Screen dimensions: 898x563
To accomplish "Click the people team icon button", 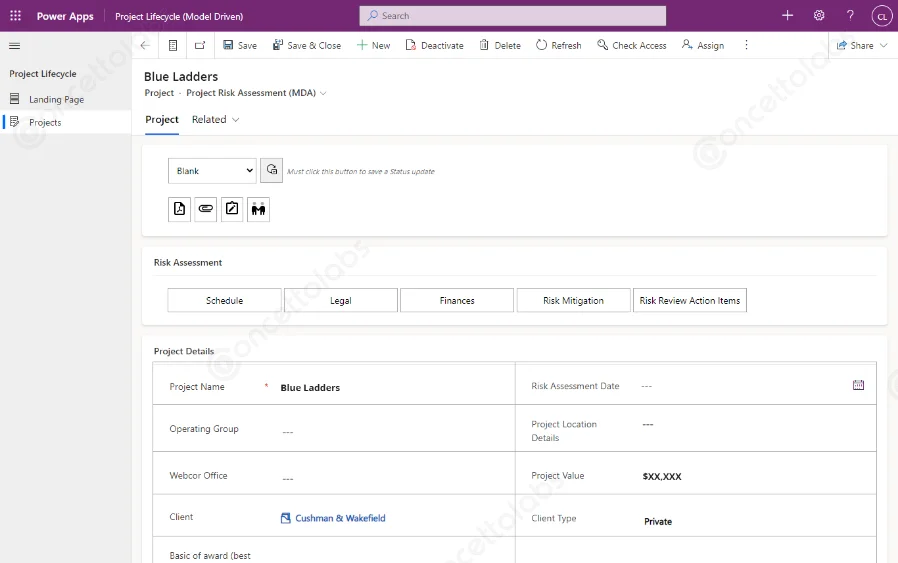I will (x=258, y=209).
